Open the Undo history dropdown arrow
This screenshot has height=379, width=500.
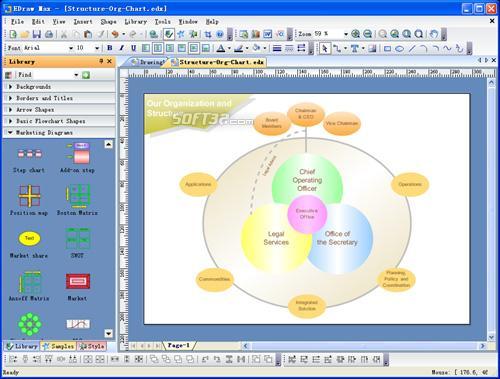point(124,34)
